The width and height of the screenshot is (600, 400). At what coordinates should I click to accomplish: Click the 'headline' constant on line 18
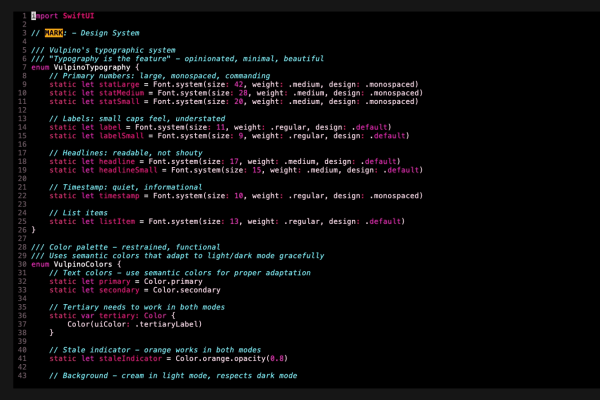(x=117, y=162)
